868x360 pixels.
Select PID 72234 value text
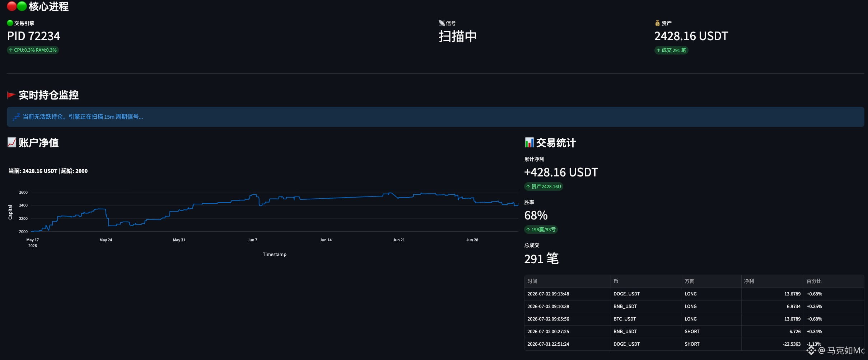34,36
